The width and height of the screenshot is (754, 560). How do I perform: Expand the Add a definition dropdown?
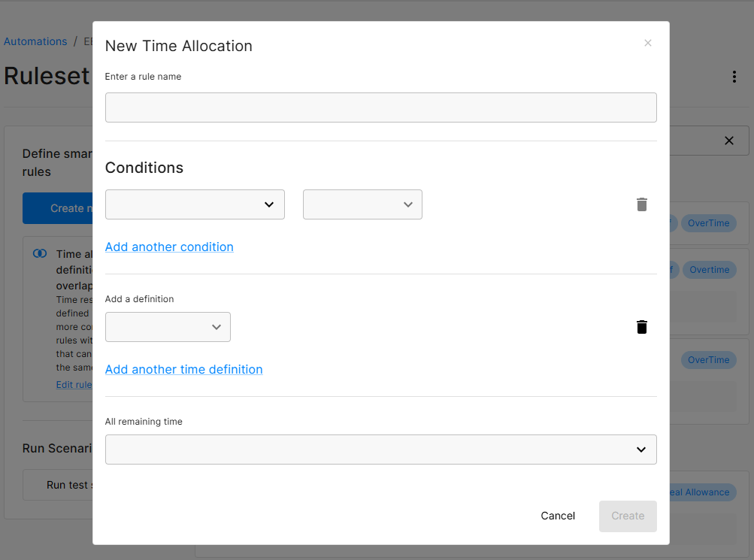167,326
